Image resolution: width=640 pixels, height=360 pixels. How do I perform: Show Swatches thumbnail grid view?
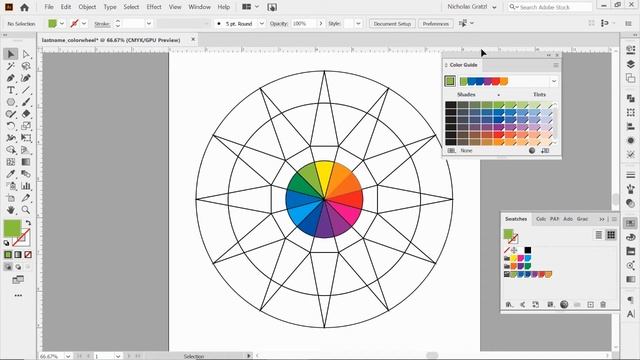(611, 235)
